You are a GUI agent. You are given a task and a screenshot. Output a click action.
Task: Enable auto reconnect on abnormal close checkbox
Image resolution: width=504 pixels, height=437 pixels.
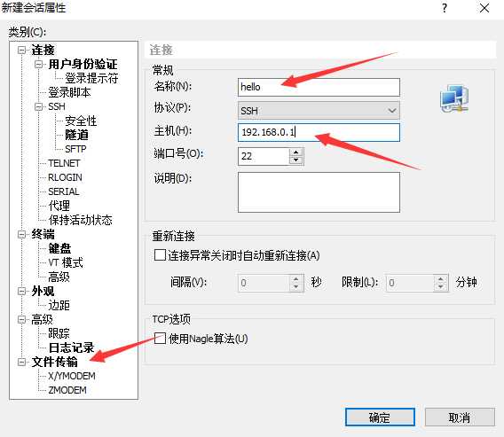click(160, 255)
